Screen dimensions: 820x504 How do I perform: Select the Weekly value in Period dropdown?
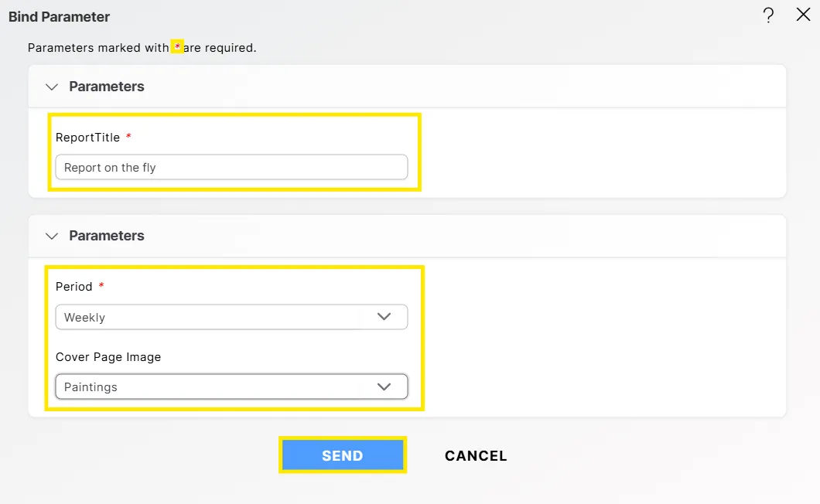(85, 317)
